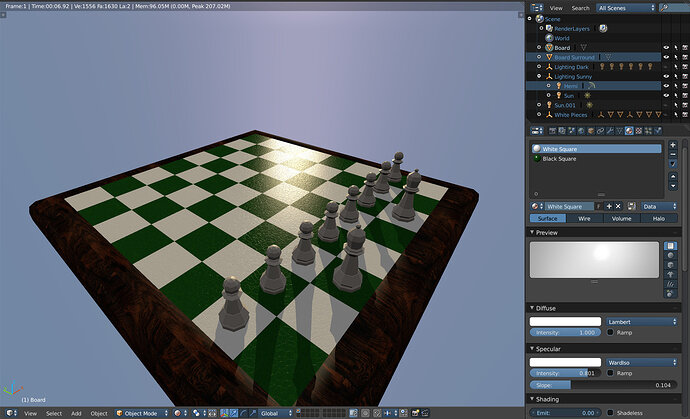Viewport: 690px width, 419px height.
Task: Open the Scene properties tab icon
Action: (x=572, y=131)
